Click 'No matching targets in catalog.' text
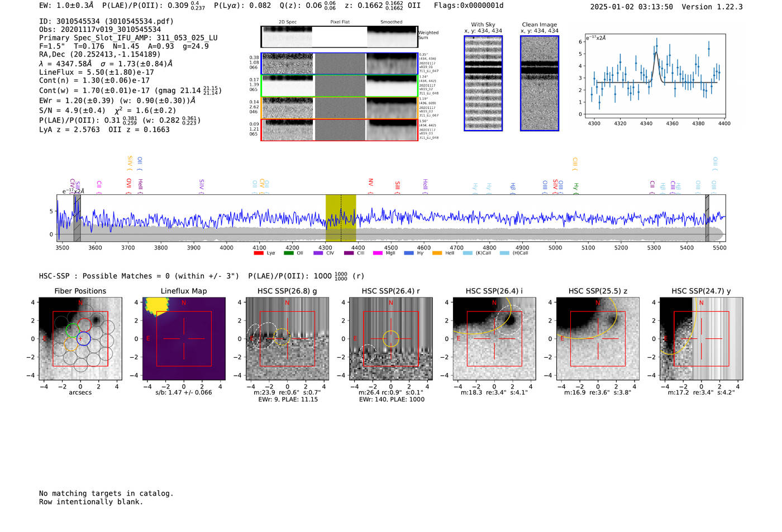The image size is (782, 532). point(106,493)
